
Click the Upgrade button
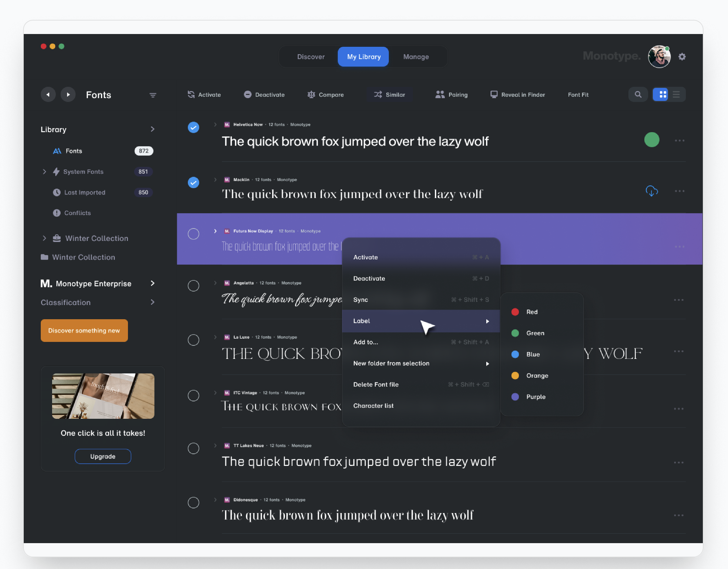click(x=103, y=456)
